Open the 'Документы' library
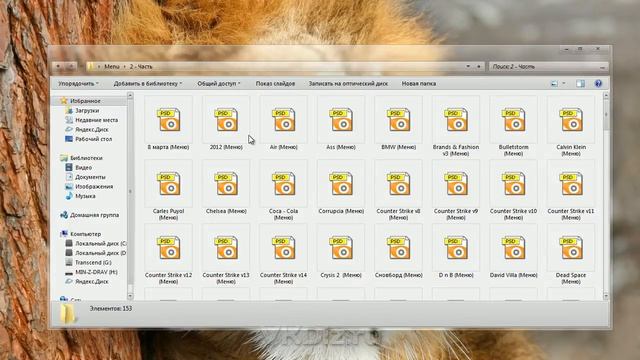This screenshot has width=640, height=360. point(90,177)
